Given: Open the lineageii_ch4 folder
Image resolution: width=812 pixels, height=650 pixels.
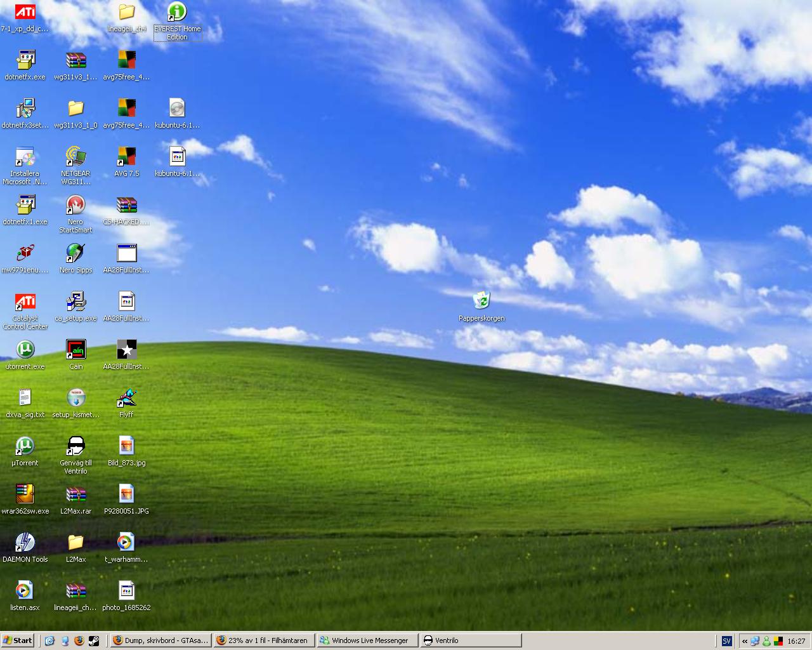Looking at the screenshot, I should tap(127, 18).
